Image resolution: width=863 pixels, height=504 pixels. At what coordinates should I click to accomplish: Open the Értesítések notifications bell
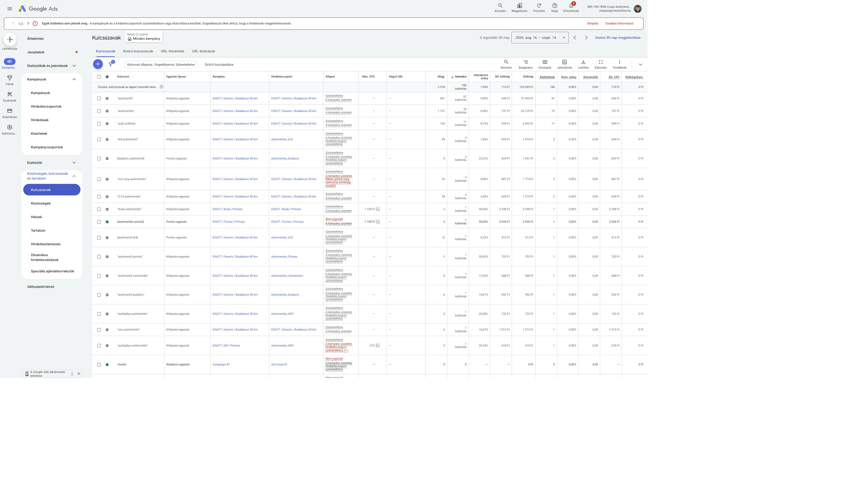(x=571, y=8)
